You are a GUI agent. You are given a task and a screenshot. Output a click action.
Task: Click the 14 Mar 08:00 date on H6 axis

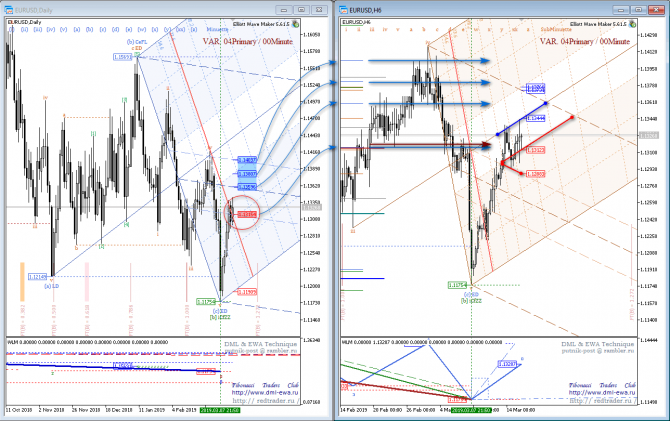pos(520,410)
